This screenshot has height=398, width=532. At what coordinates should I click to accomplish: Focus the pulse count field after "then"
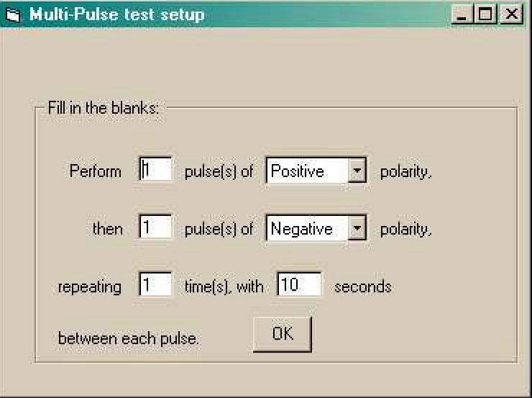[156, 229]
